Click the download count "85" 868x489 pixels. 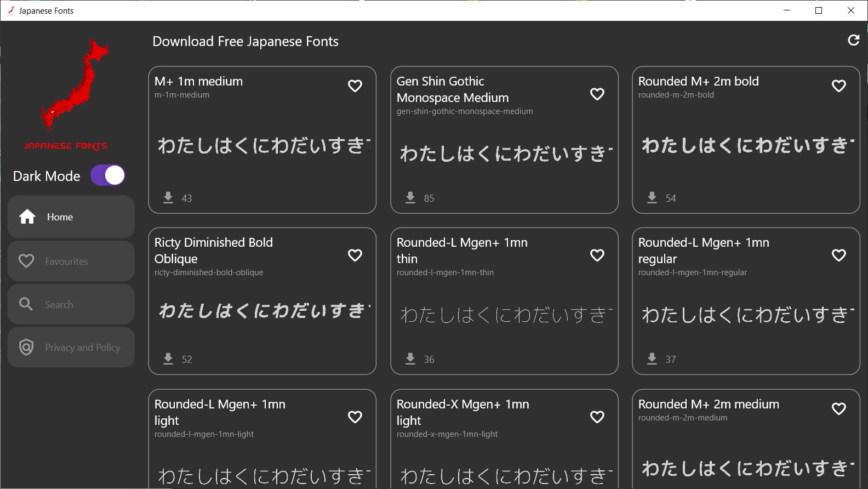429,198
